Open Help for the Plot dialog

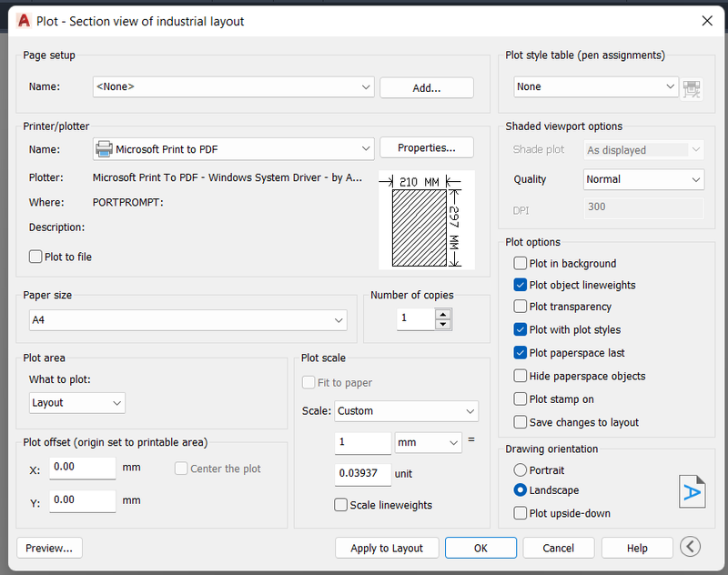point(637,548)
